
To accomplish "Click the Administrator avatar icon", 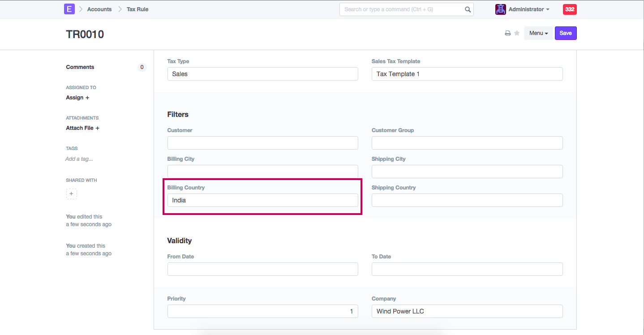I will coord(500,9).
